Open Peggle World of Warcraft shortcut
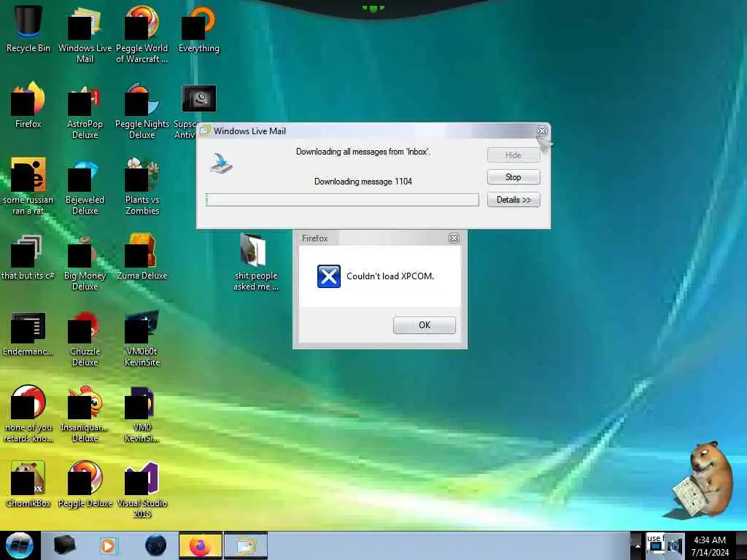747x560 pixels. tap(142, 34)
